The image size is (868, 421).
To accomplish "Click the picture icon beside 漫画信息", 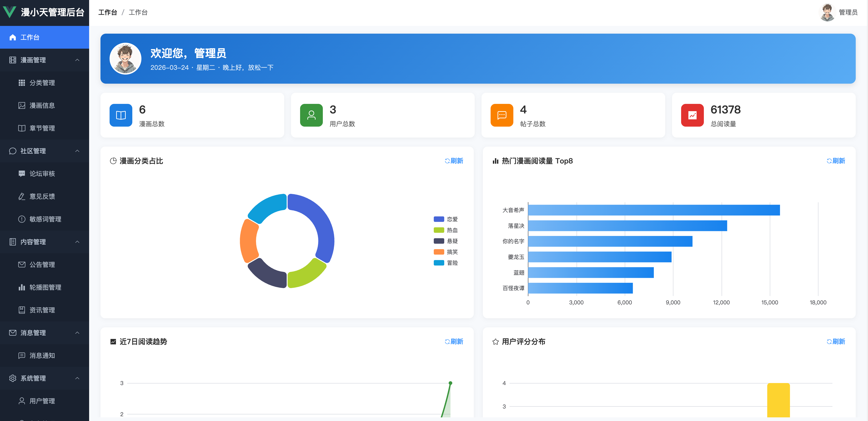I will click(22, 105).
